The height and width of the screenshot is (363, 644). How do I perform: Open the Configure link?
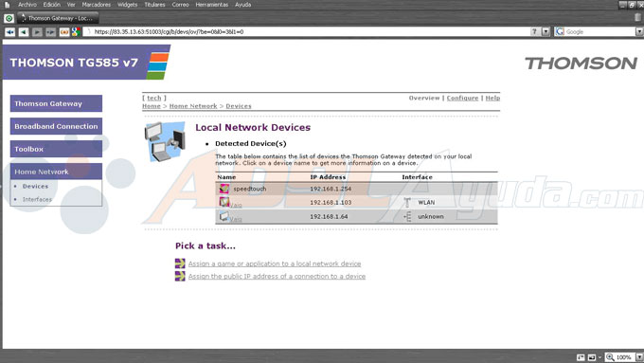click(462, 98)
